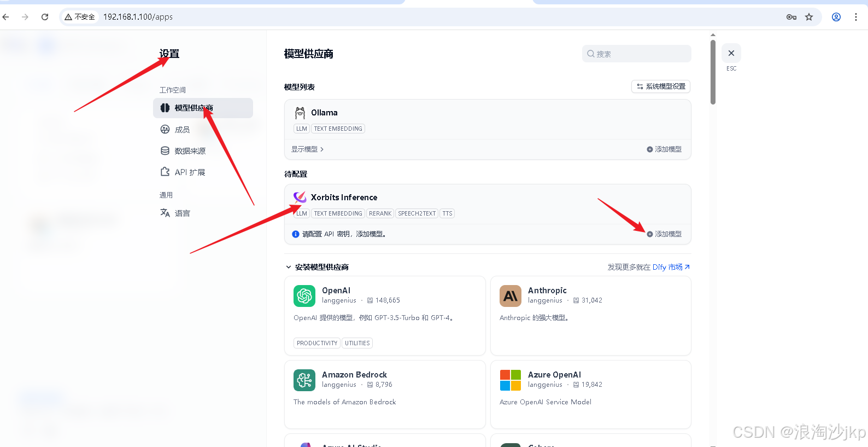The image size is (868, 447).
Task: Click the 请配置 API 密钥 notice text
Action: (x=344, y=234)
